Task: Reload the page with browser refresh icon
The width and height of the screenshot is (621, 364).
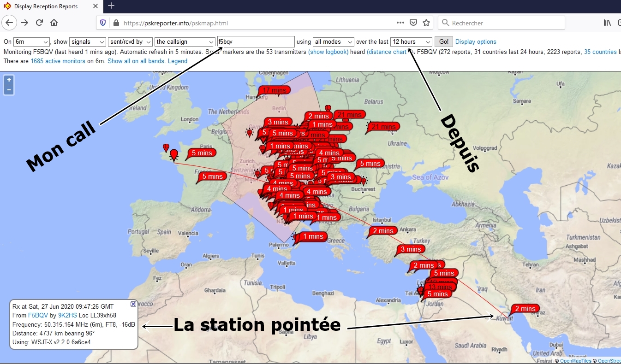Action: pyautogui.click(x=40, y=23)
